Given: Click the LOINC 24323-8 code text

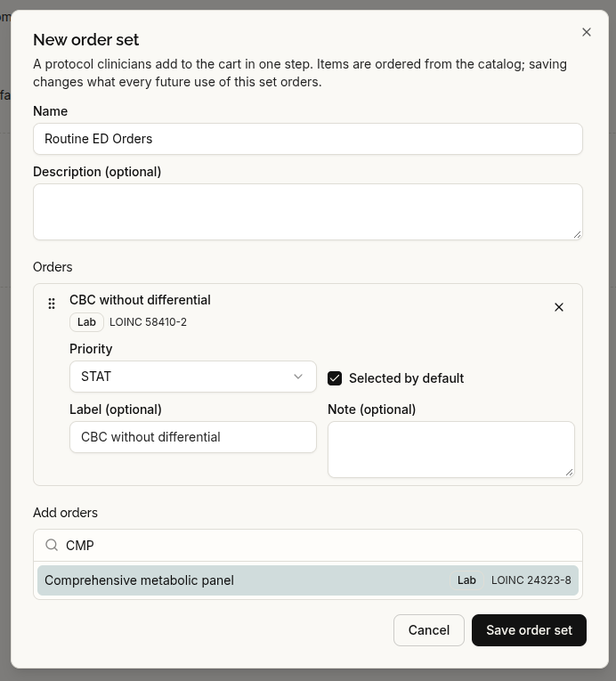Looking at the screenshot, I should [531, 580].
